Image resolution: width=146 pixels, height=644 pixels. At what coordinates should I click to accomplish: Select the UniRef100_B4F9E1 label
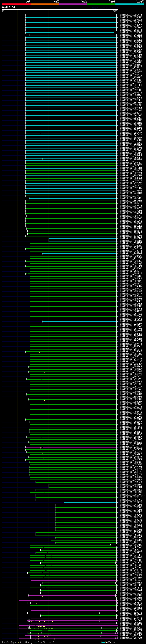131,85
